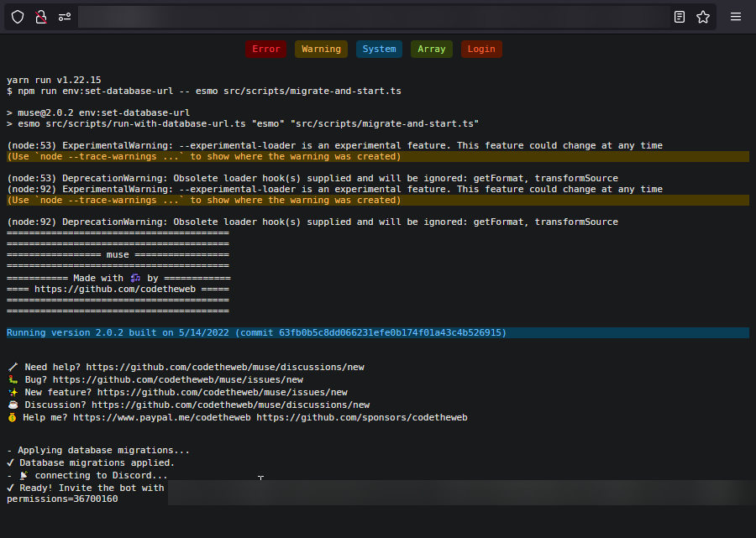This screenshot has height=538, width=756.
Task: Toggle the Warning log filter
Action: pyautogui.click(x=321, y=49)
